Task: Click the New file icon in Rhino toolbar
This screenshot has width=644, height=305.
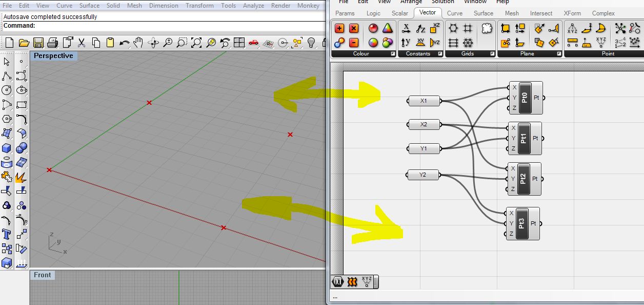Action: click(x=9, y=43)
